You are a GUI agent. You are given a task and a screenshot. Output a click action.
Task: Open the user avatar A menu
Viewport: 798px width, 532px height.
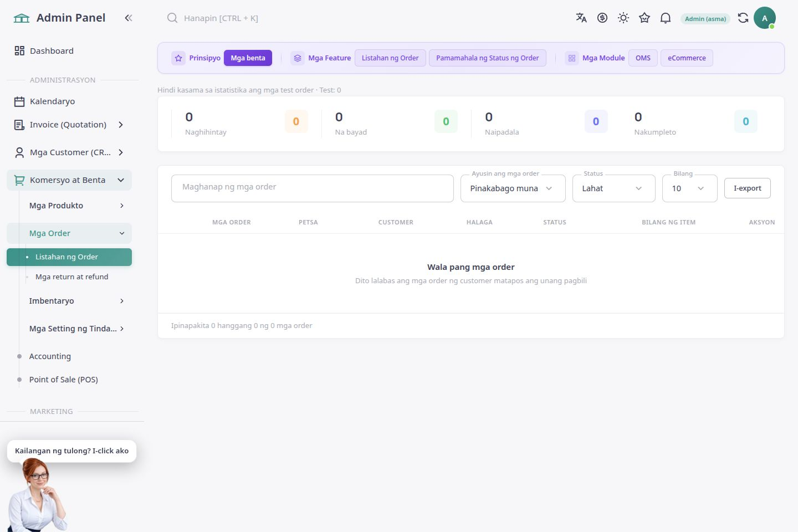coord(765,18)
